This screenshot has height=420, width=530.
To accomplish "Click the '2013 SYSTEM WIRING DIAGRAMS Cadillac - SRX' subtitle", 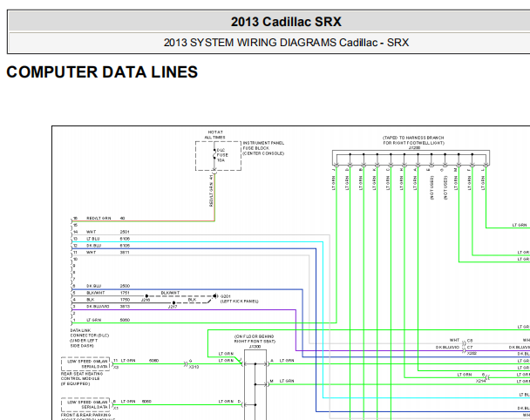I will (286, 43).
